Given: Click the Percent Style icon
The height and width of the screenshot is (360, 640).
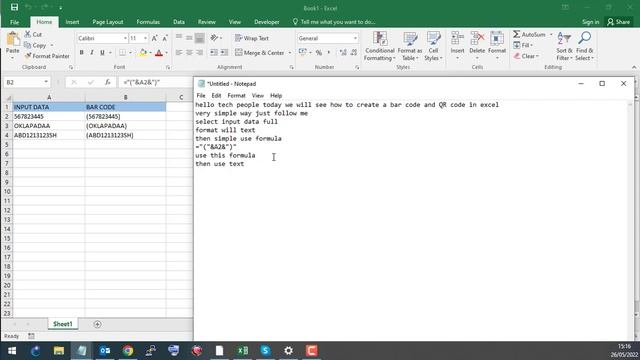Looking at the screenshot, I should point(319,53).
